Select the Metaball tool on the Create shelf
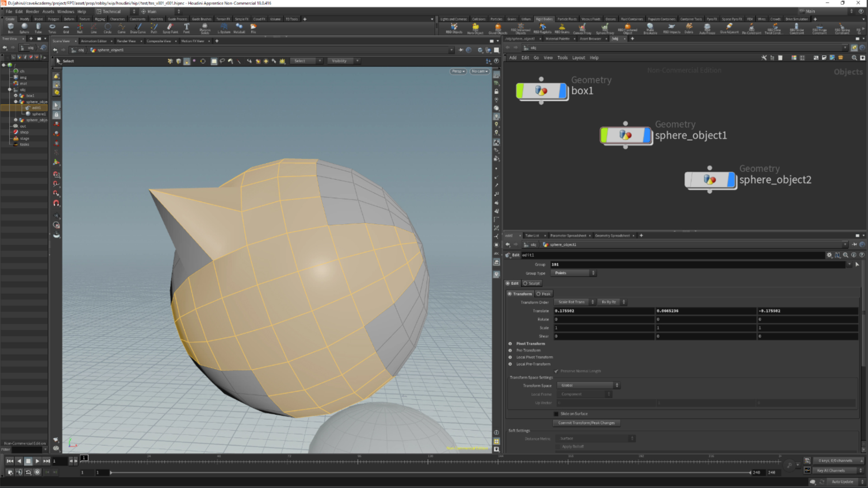Viewport: 868px width, 488px height. (239, 28)
